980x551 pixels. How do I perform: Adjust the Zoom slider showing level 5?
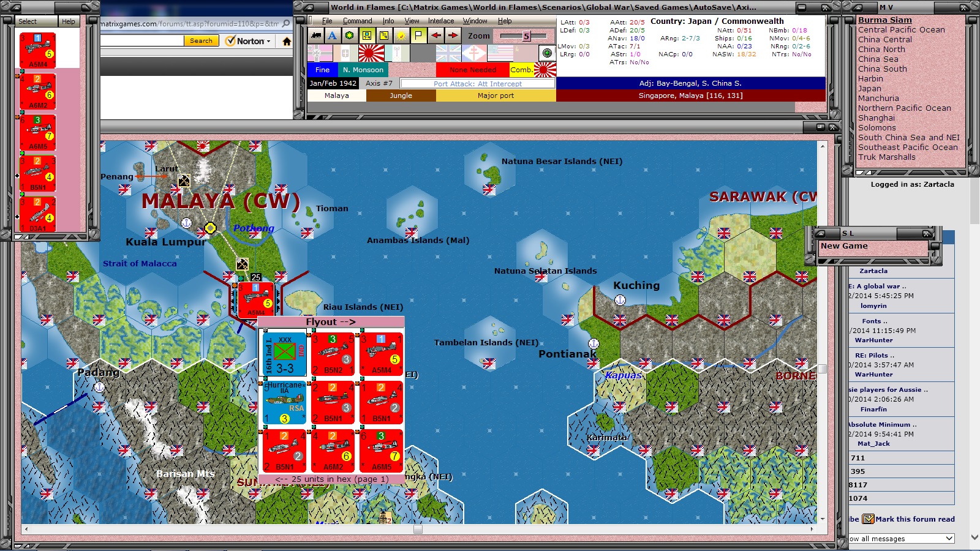(526, 36)
